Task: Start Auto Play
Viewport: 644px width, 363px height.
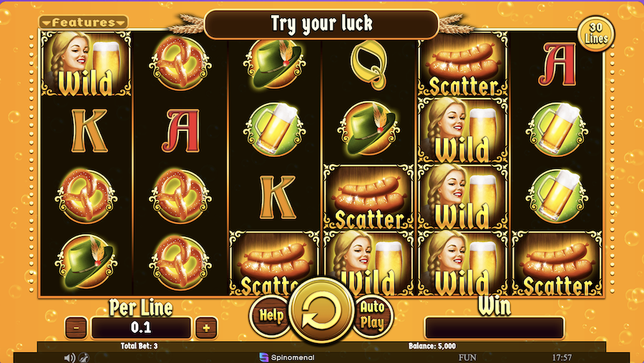Action: click(x=372, y=316)
